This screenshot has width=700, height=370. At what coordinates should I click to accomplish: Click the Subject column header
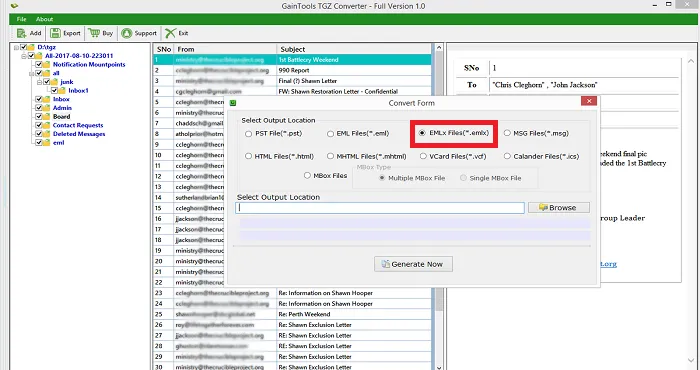pos(354,49)
